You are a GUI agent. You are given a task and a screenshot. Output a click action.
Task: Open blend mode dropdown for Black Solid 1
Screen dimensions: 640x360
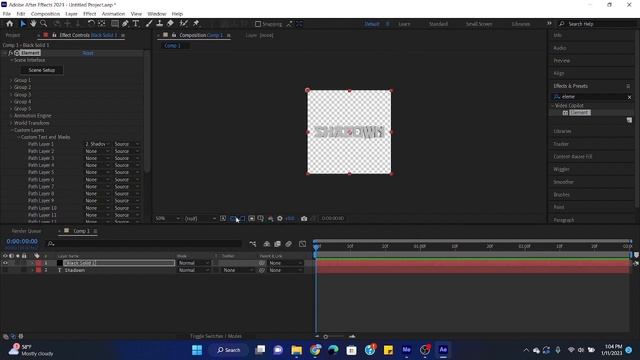194,263
